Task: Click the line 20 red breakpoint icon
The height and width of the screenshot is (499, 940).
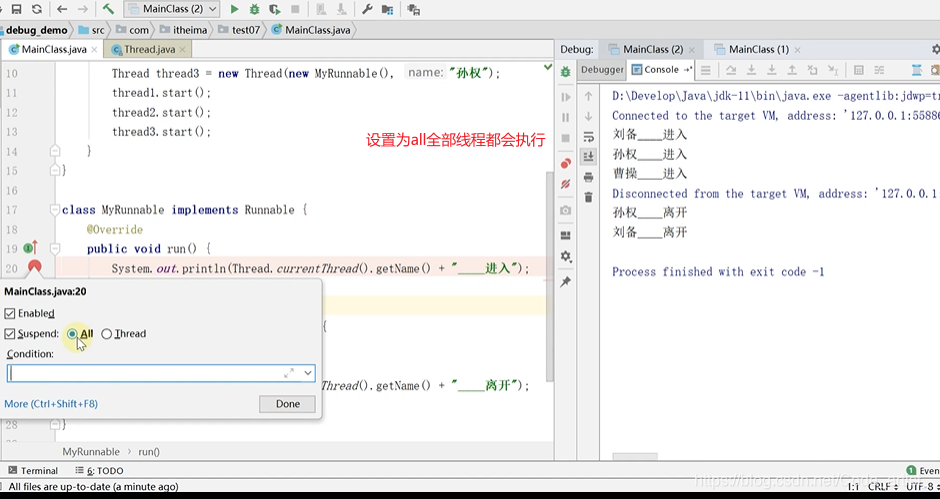Action: pos(34,267)
